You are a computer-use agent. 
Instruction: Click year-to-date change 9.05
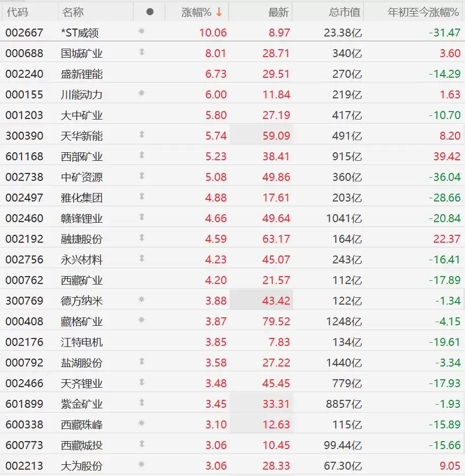450,466
